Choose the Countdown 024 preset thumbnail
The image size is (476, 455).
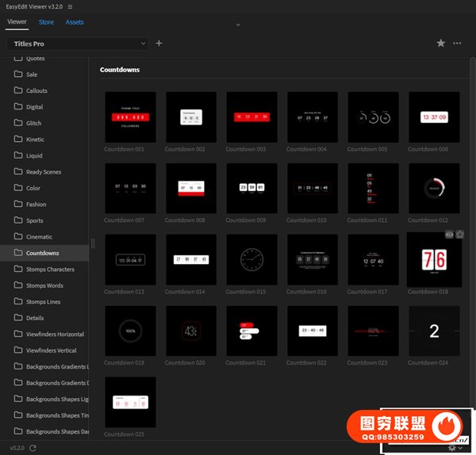pyautogui.click(x=434, y=331)
